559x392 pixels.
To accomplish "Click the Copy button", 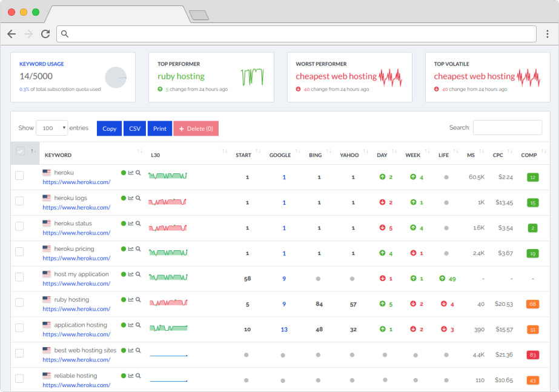I will tap(110, 128).
